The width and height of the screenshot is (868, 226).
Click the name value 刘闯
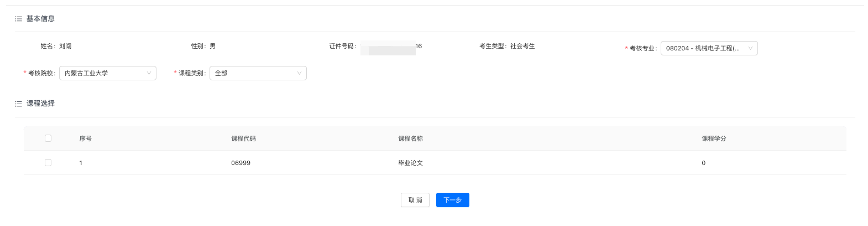(65, 46)
